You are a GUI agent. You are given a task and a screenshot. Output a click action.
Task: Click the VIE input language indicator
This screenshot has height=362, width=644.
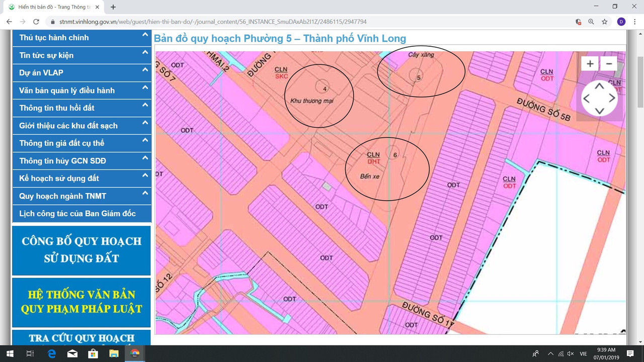pyautogui.click(x=584, y=354)
